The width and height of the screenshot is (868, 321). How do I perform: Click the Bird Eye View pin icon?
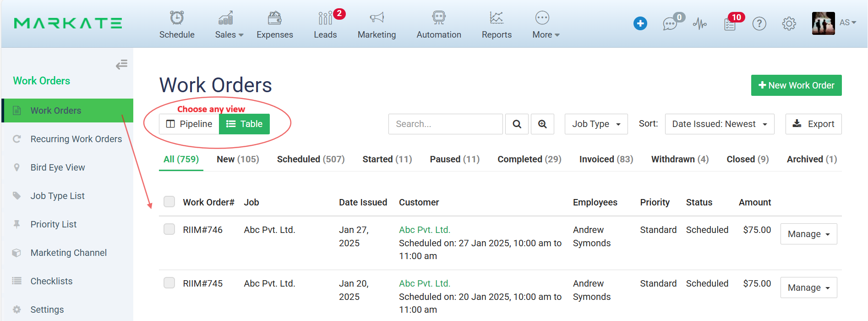17,167
